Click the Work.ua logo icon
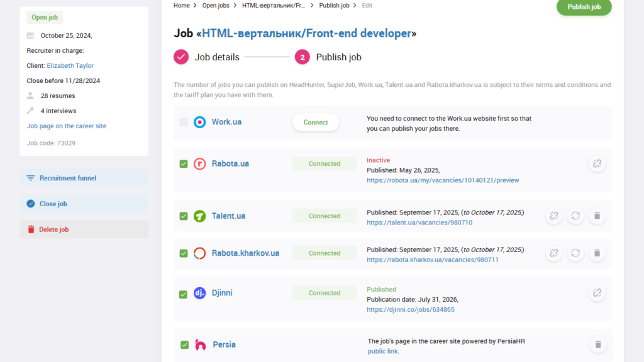 (x=199, y=122)
